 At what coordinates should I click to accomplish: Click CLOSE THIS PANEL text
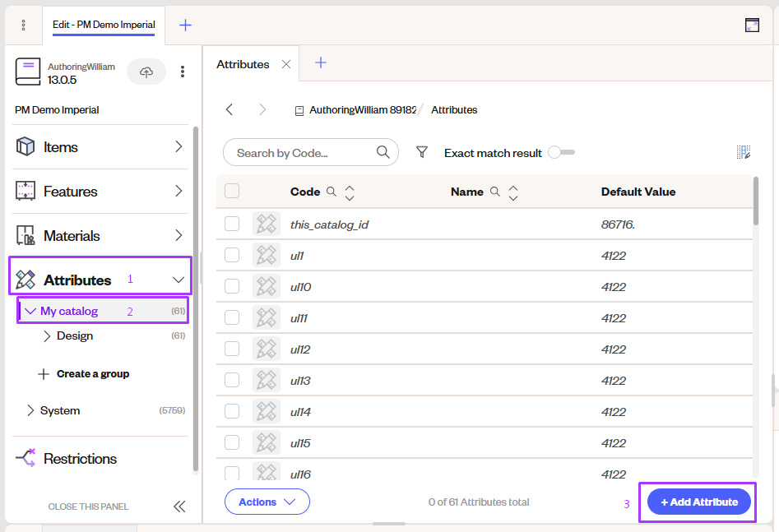tap(89, 507)
